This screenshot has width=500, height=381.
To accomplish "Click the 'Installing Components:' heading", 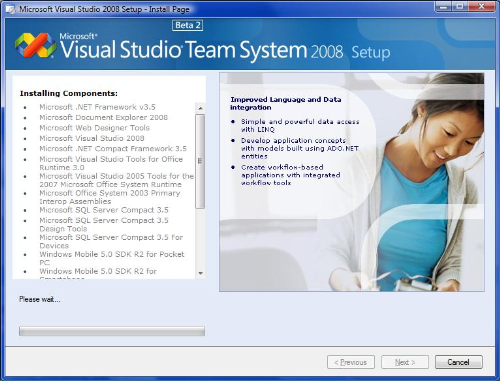I will point(69,93).
